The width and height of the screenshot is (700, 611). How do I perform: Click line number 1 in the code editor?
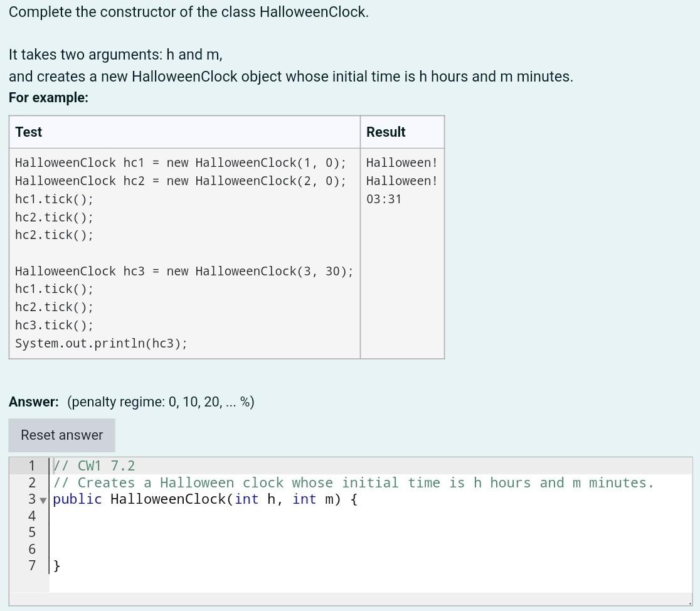click(x=32, y=465)
